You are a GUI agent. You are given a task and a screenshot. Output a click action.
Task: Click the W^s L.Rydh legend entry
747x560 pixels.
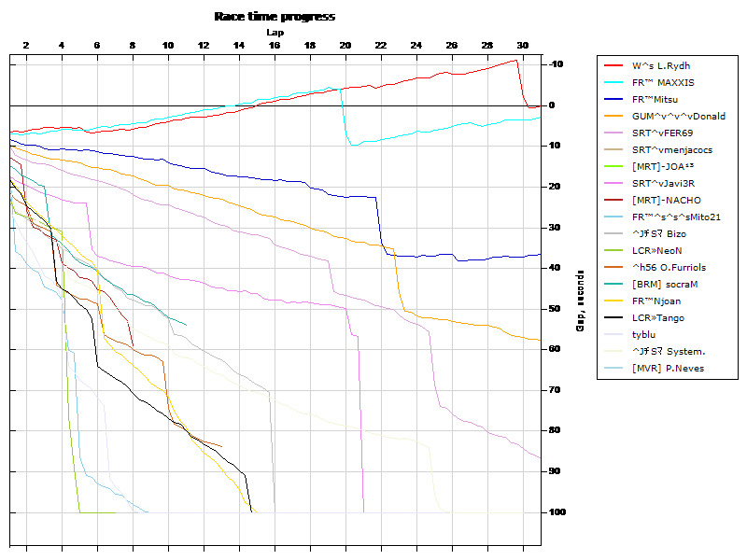(x=661, y=65)
